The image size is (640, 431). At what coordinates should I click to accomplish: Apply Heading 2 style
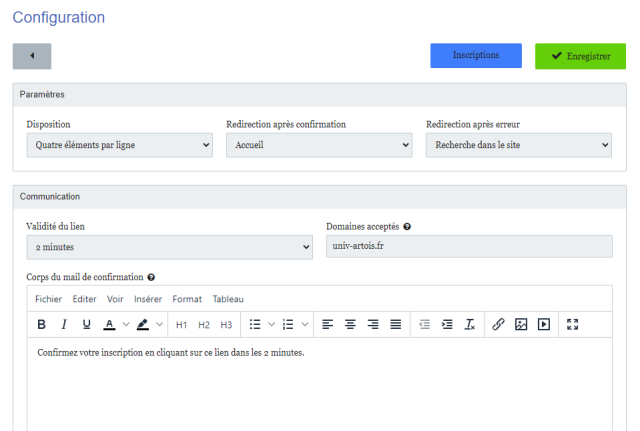tap(204, 325)
